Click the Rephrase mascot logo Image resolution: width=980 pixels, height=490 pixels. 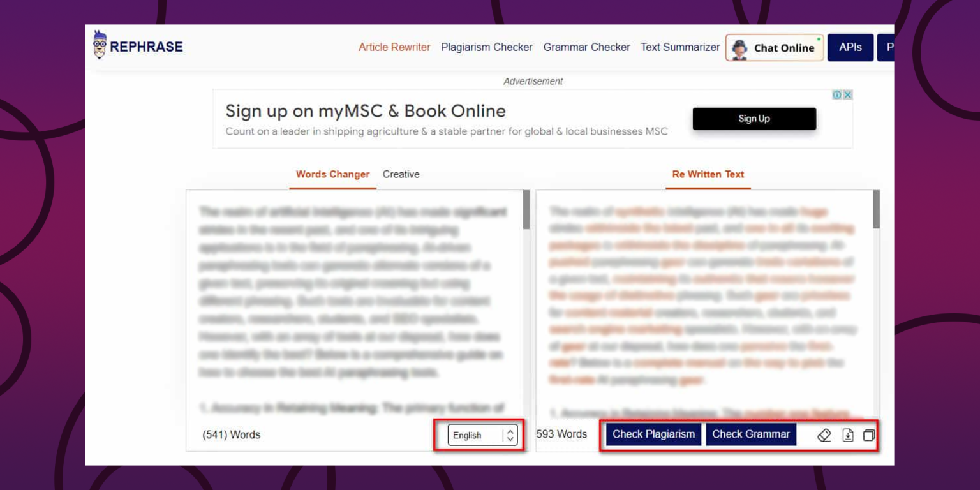pos(100,45)
